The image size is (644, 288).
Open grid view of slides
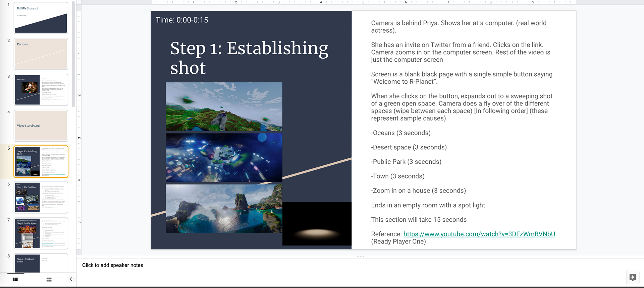pyautogui.click(x=49, y=279)
